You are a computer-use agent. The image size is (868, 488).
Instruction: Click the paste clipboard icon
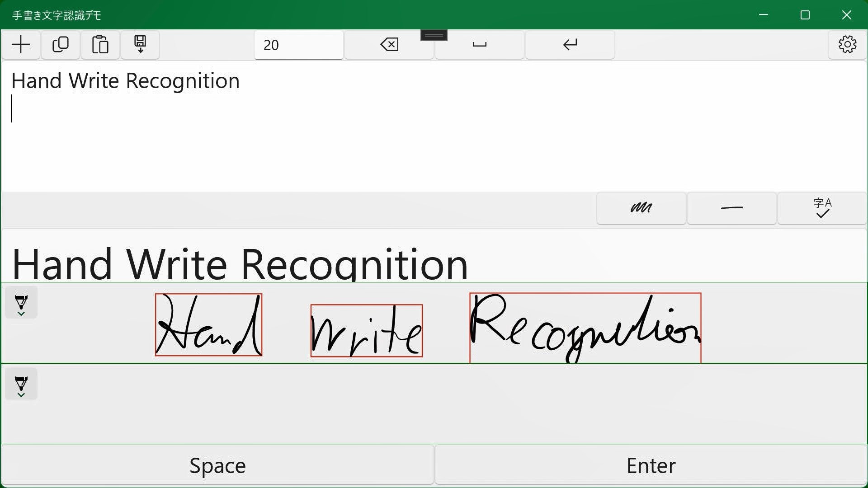pos(100,45)
